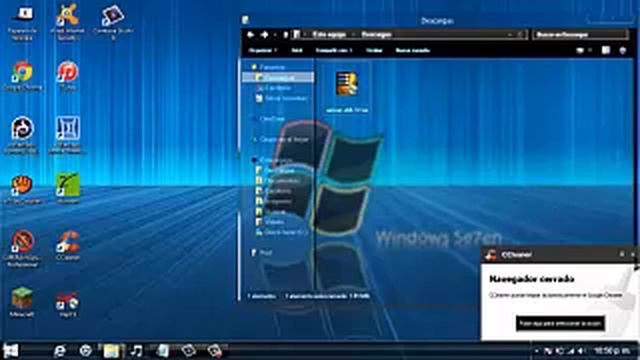Open the music note taskbar icon
The image size is (640, 360).
[136, 351]
